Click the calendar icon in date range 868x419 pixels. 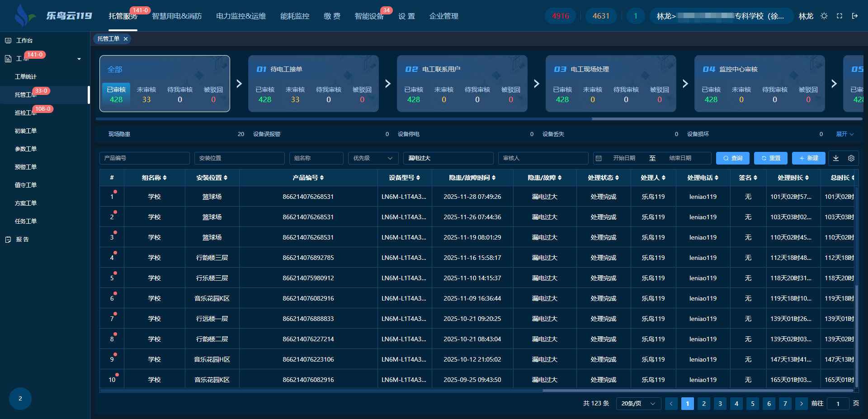click(599, 158)
